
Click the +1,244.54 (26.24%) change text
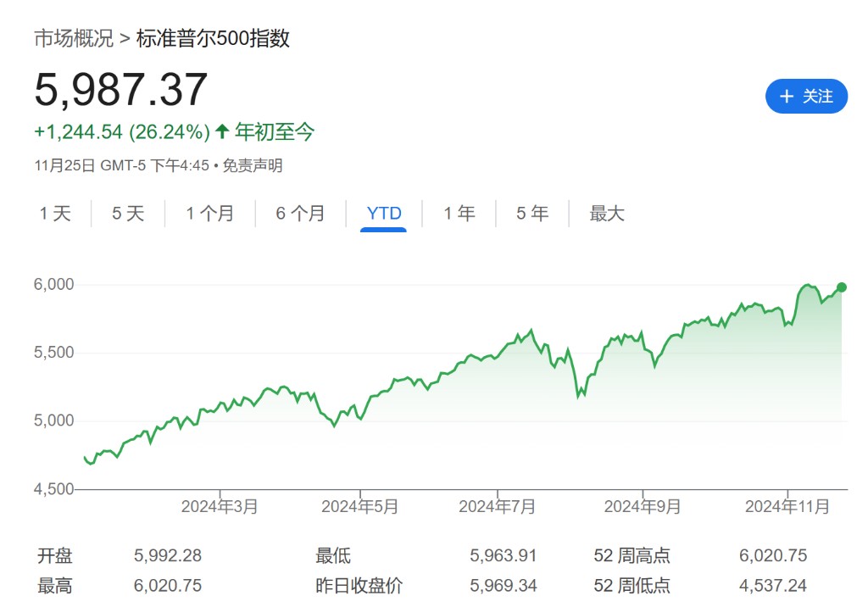click(122, 131)
